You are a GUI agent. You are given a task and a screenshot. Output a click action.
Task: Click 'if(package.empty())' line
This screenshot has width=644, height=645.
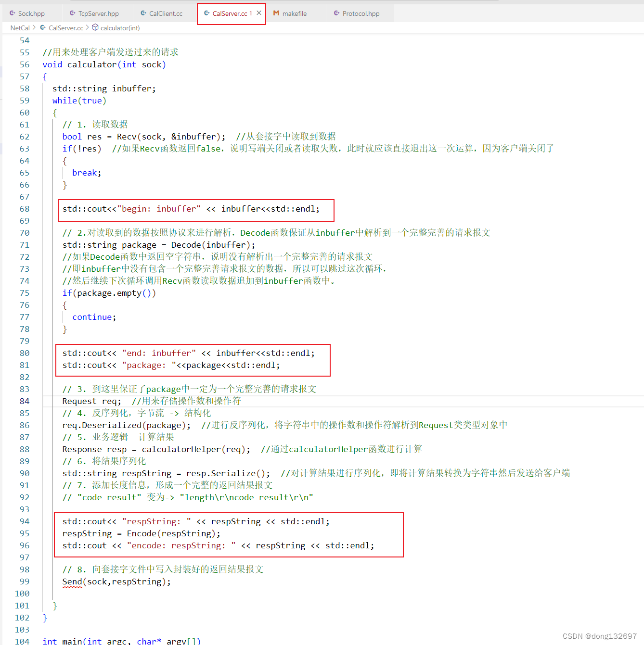(109, 293)
